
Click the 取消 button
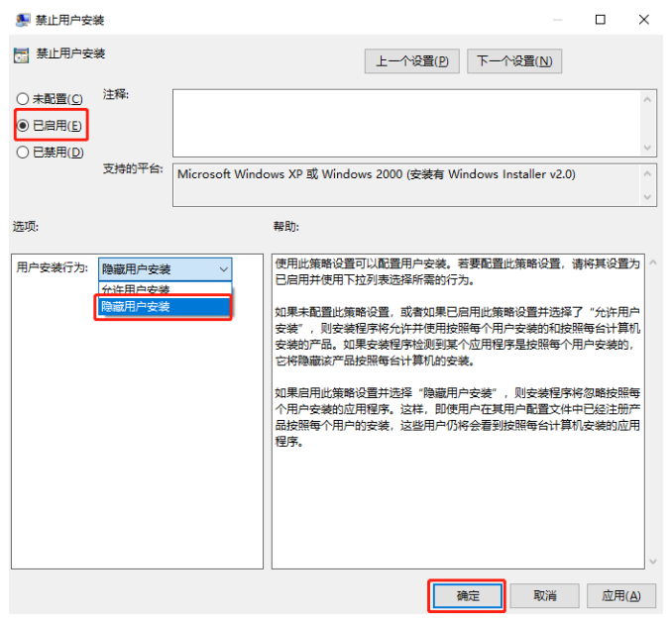(x=544, y=595)
